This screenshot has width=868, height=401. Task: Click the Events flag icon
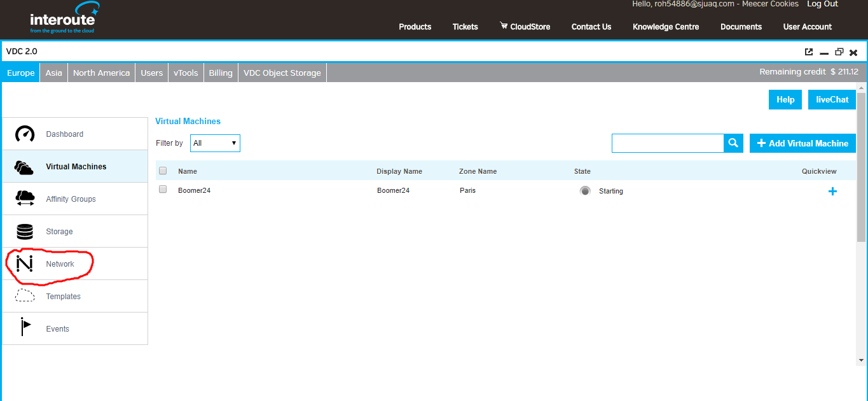(25, 327)
